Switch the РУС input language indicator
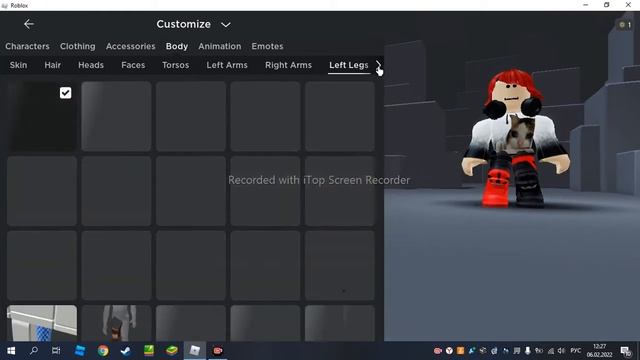640x360 pixels. coord(576,351)
